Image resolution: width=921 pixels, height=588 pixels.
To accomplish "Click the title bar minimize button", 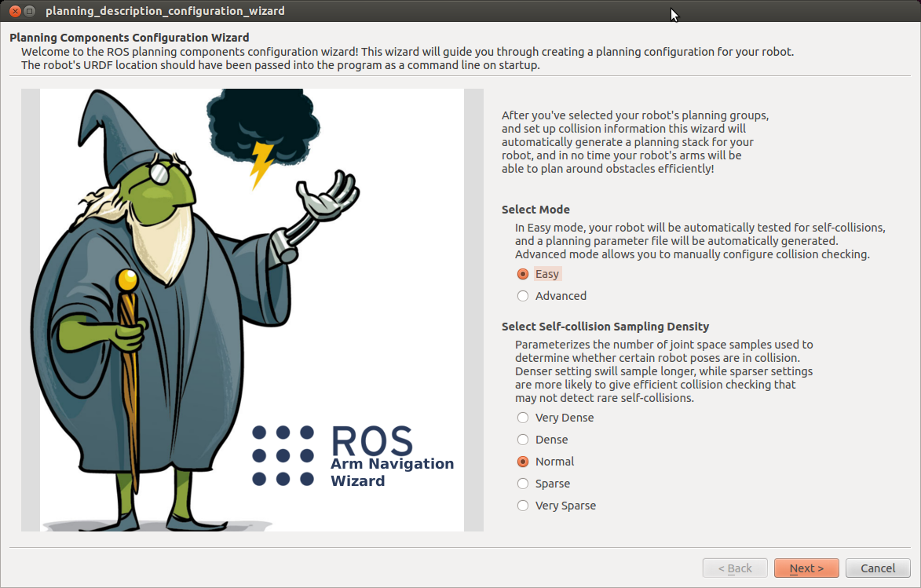I will (29, 11).
